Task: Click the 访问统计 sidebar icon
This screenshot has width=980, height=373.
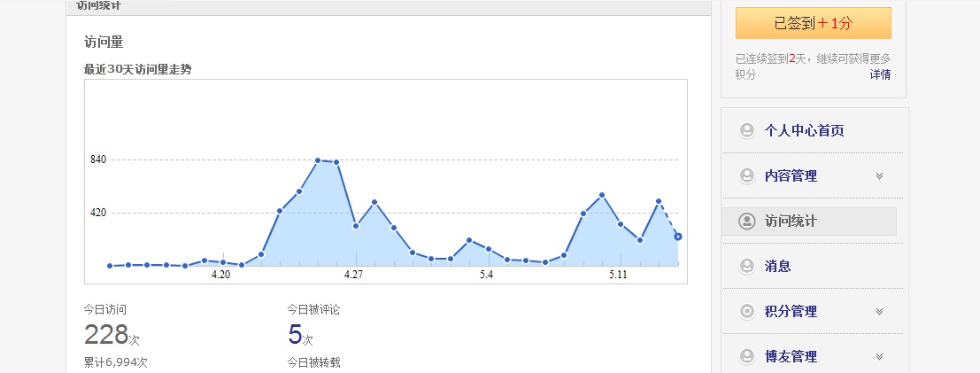Action: coord(746,221)
